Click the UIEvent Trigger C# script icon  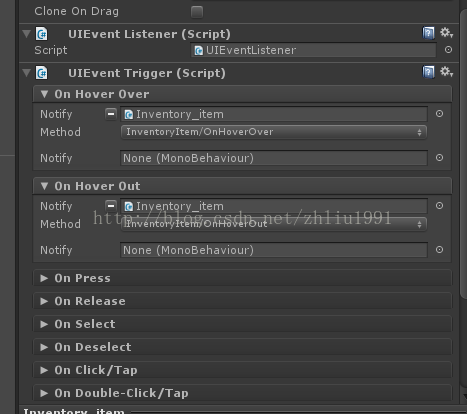tap(42, 73)
